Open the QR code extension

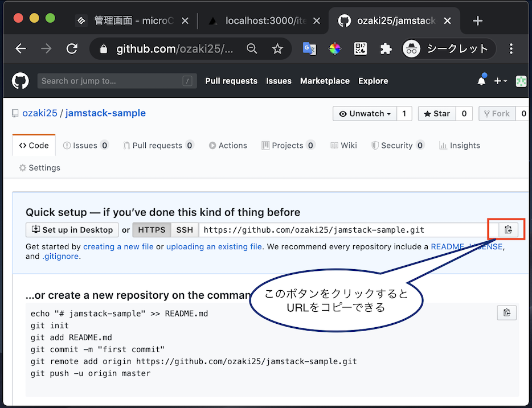click(x=361, y=49)
